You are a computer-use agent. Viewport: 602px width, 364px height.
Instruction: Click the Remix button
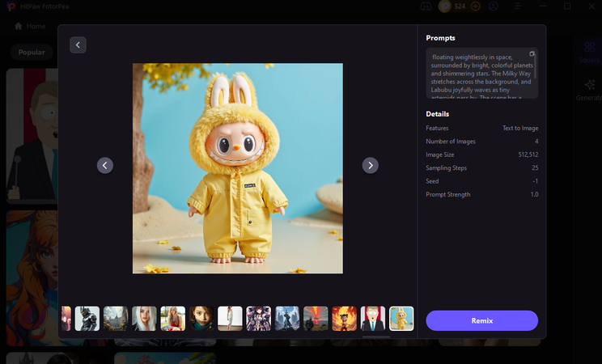point(481,320)
